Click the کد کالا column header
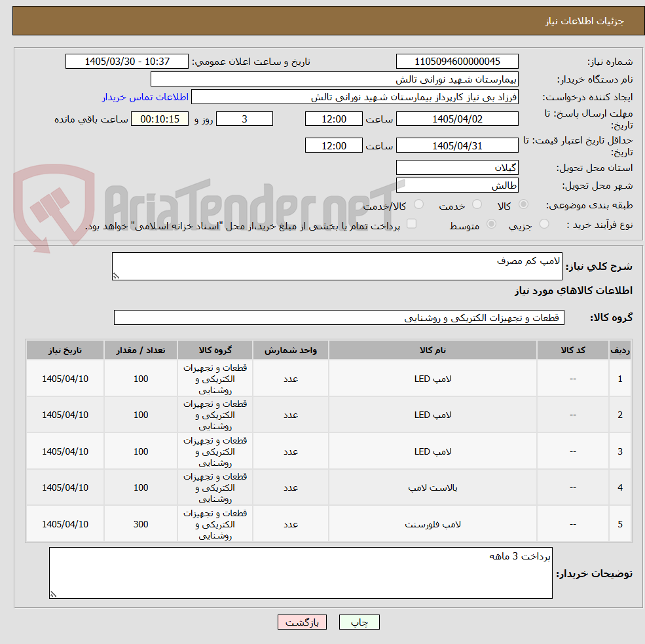645x644 pixels. point(573,350)
